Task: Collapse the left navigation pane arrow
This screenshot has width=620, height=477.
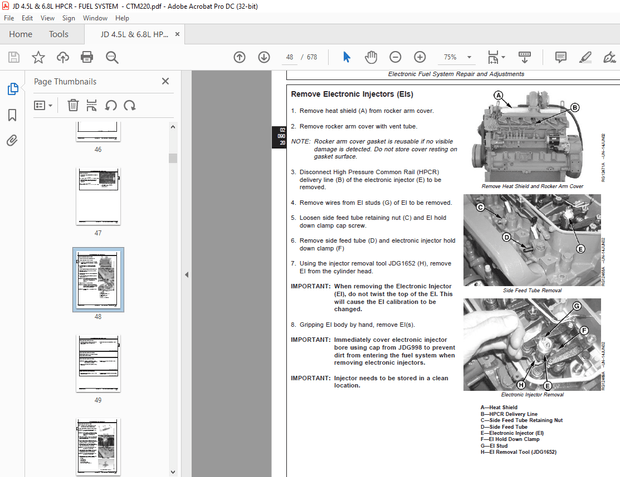Action: point(187,274)
